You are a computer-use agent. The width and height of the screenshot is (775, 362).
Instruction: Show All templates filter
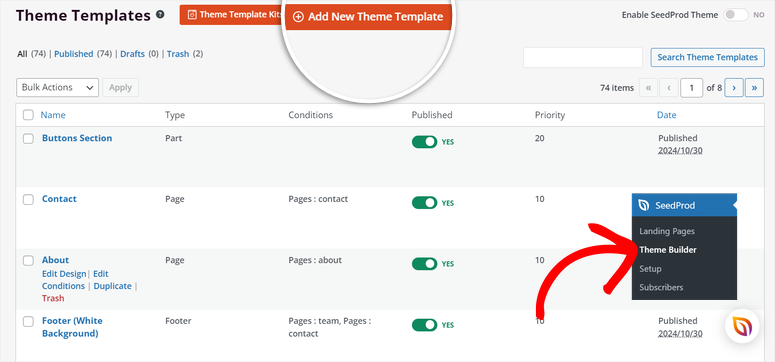click(22, 54)
